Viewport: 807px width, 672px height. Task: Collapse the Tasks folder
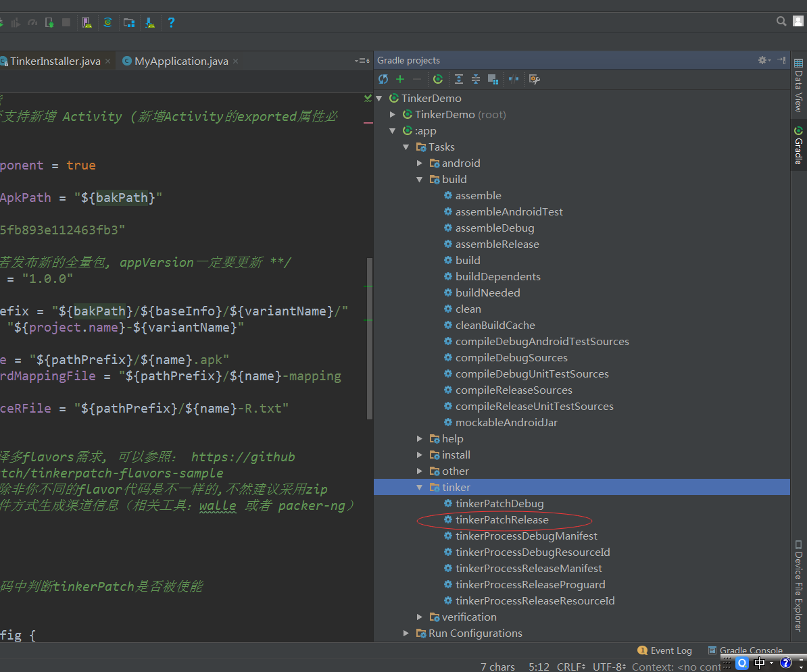tap(406, 147)
